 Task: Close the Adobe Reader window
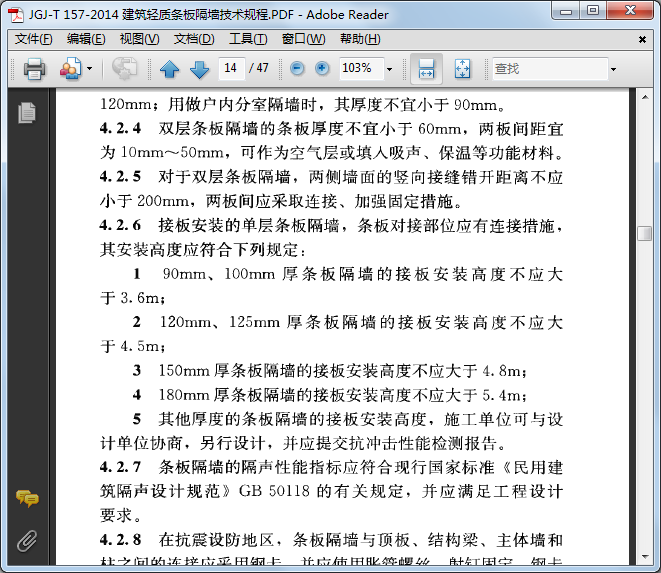tap(631, 10)
